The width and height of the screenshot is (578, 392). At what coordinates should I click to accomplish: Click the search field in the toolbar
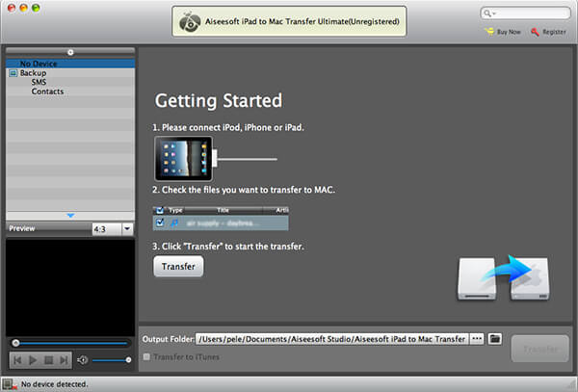click(526, 13)
